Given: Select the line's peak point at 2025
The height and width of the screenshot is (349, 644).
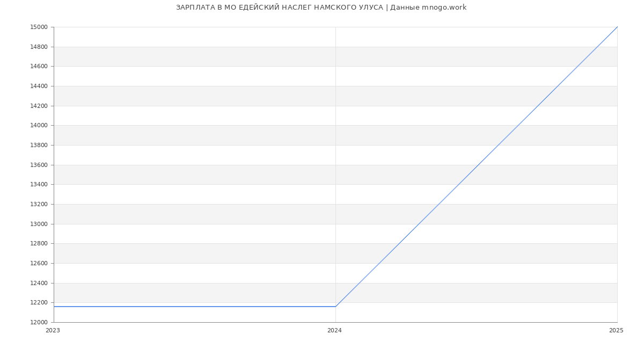Looking at the screenshot, I should [617, 27].
